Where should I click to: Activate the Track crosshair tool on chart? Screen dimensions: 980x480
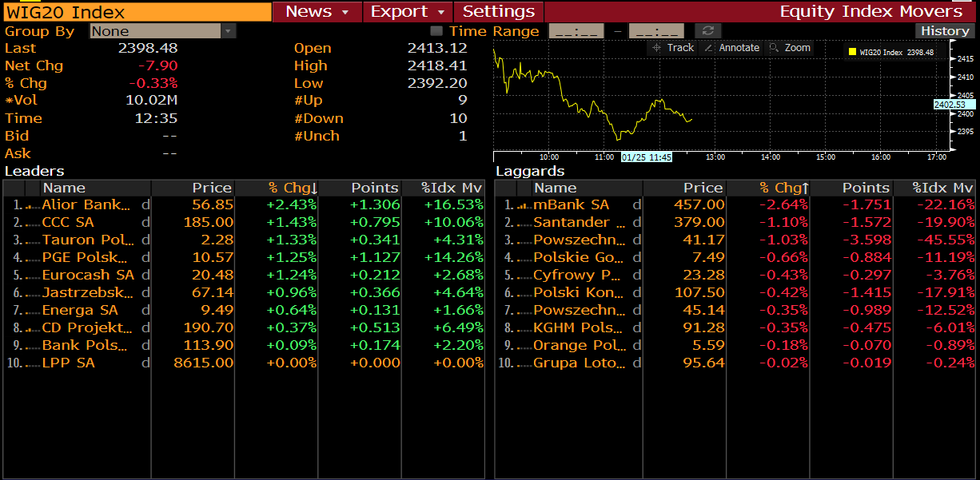pyautogui.click(x=672, y=48)
